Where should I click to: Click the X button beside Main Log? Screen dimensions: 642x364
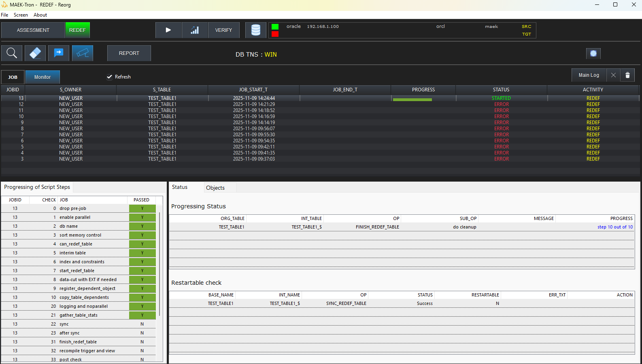pos(613,75)
